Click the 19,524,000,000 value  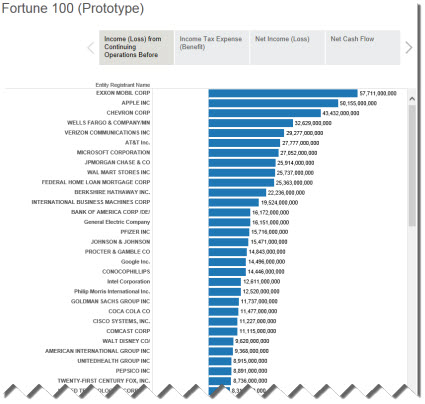[x=279, y=203]
